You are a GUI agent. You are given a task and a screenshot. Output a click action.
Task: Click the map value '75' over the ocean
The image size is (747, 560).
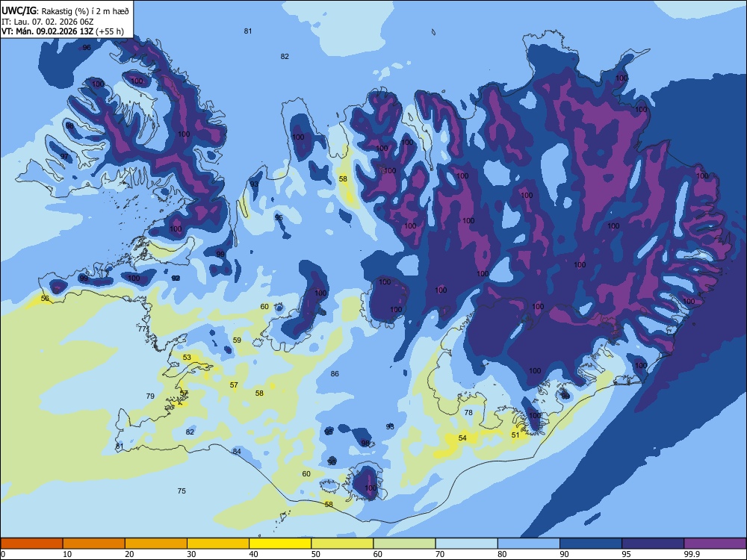coord(182,491)
